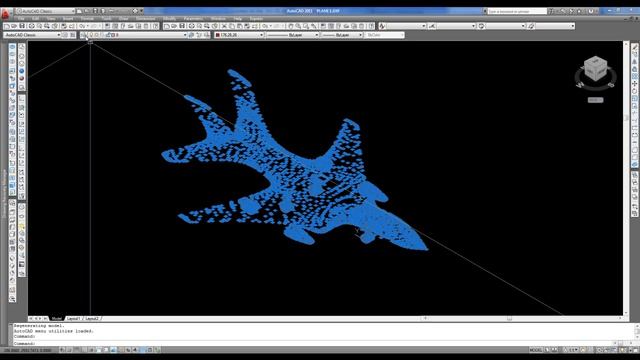
Task: Open the File menu
Action: 21,19
